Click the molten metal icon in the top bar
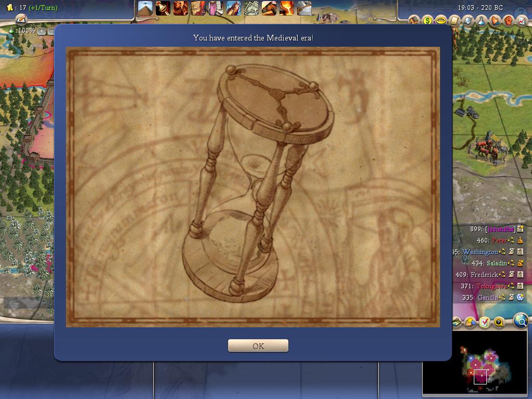The image size is (532, 399). [286, 8]
